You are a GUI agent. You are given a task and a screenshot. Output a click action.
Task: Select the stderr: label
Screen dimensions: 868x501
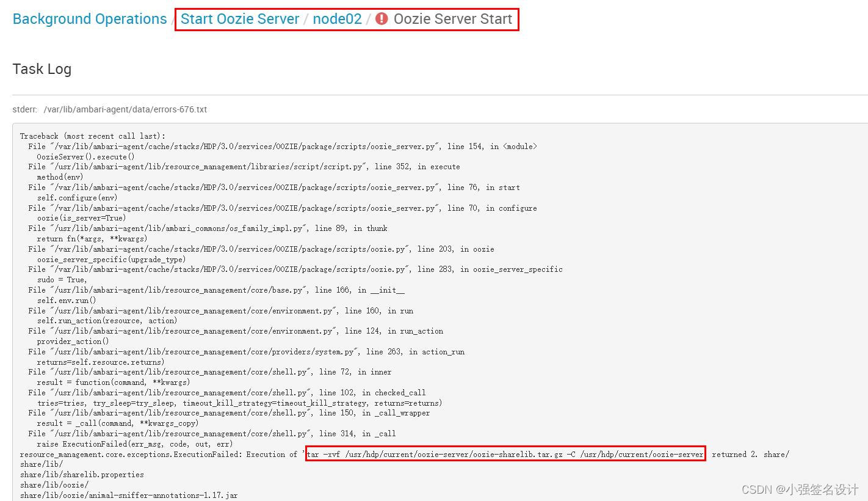click(25, 109)
